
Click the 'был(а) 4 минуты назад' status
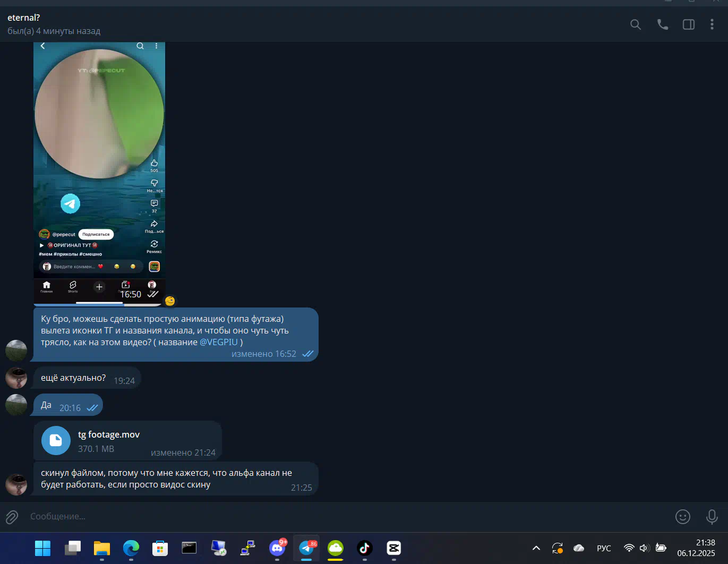(x=54, y=31)
